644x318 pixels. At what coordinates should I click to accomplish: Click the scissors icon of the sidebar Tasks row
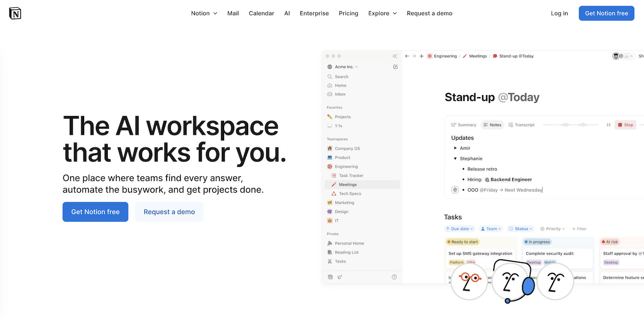point(330,261)
